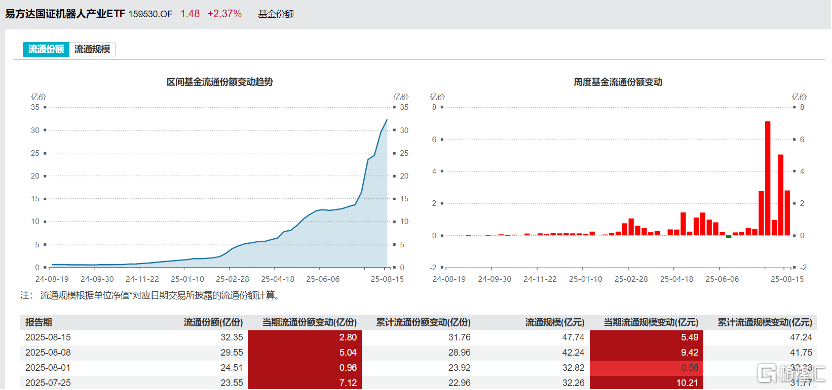Sort by the 当期流通规模变动(亿元) column header

coord(652,322)
